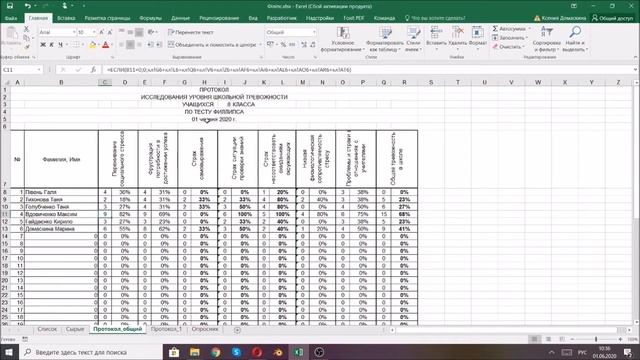Screen dimensions: 640x360
Task: Switch to the Разметка страницы ribbon tab
Action: point(107,18)
